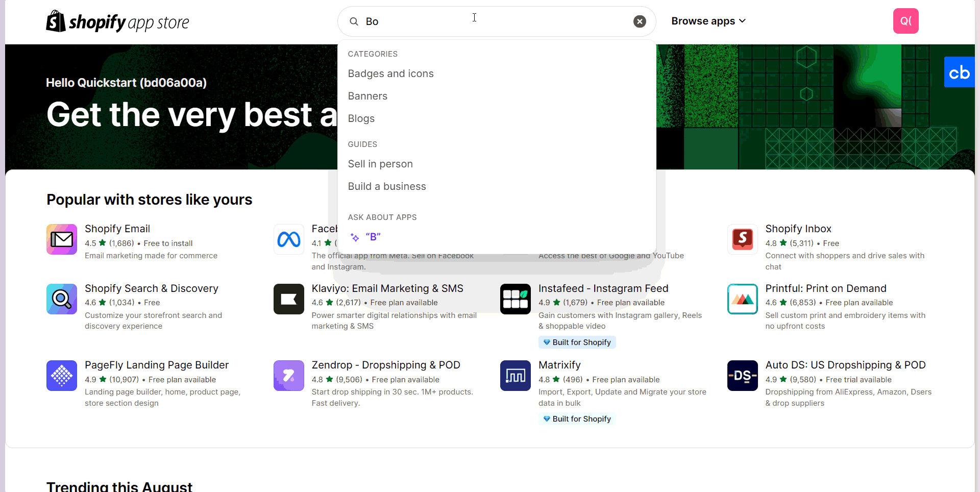
Task: Click the sparkle icon beside "B"
Action: pos(355,237)
